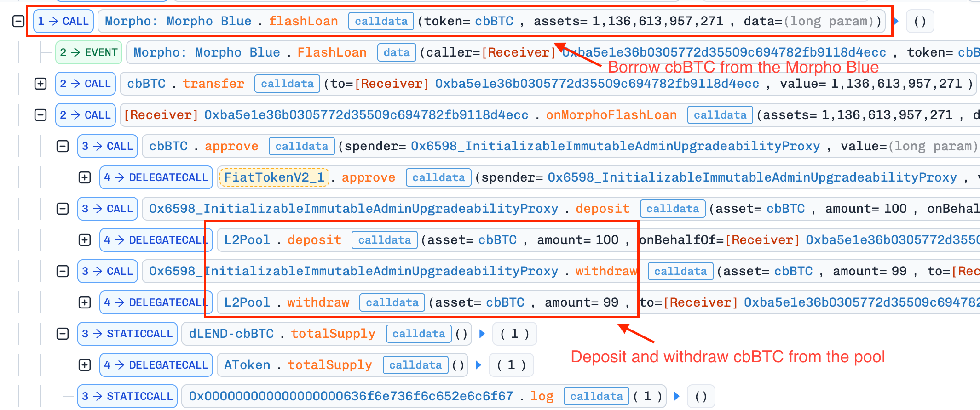Open calldata for the FiatTokenV2_1 approve delegatecall
The width and height of the screenshot is (980, 410).
pyautogui.click(x=438, y=177)
